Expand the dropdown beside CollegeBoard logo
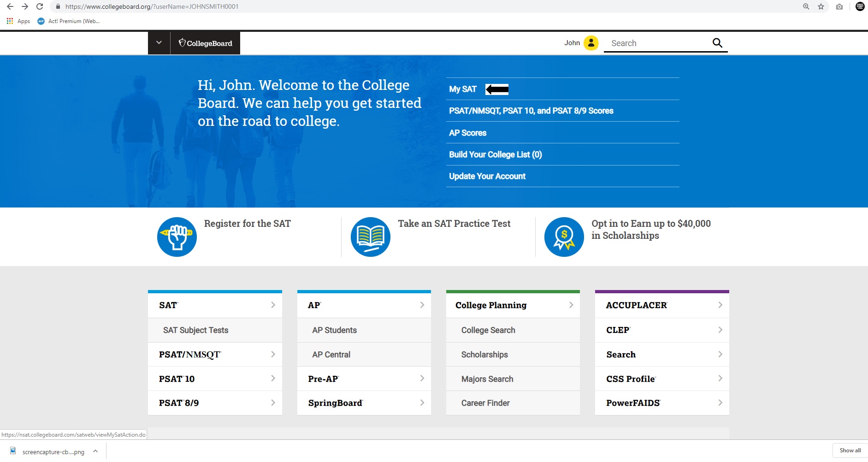Image resolution: width=868 pixels, height=462 pixels. point(159,43)
